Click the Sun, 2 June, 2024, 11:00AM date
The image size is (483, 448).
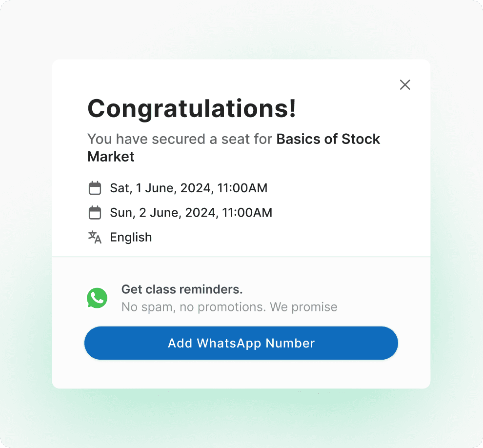(191, 213)
